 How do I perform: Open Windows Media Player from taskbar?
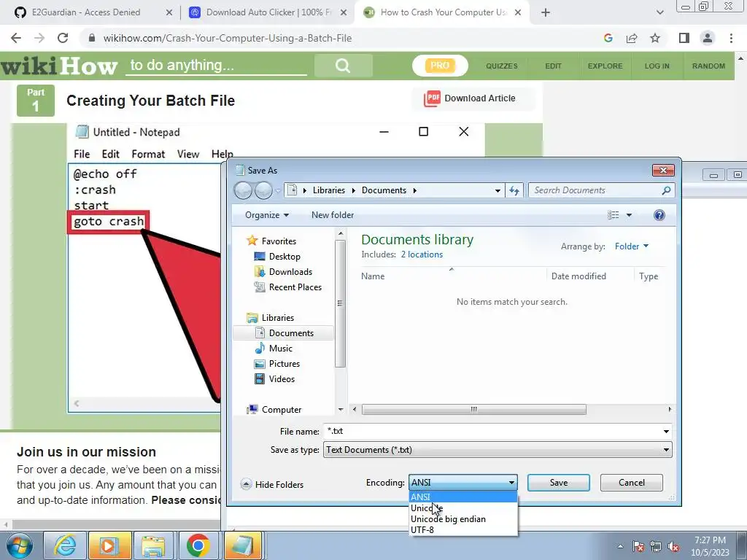click(x=109, y=545)
